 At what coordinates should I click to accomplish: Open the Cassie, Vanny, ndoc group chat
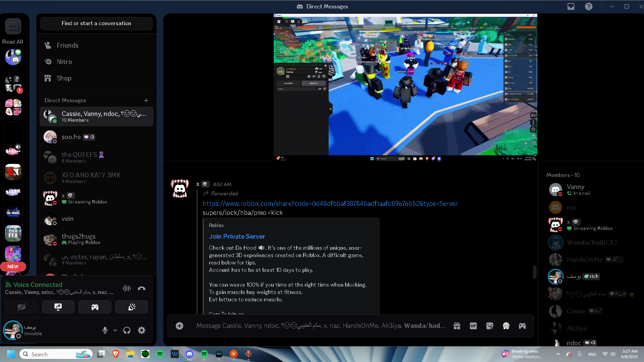(x=97, y=117)
